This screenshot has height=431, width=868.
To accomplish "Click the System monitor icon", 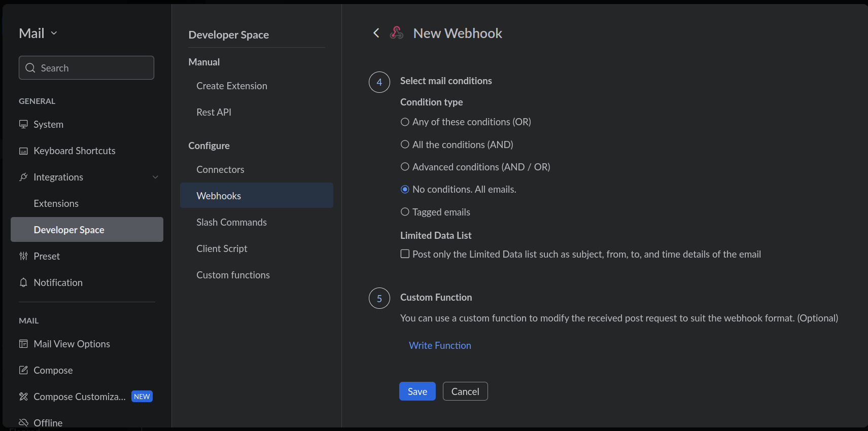I will pos(23,124).
